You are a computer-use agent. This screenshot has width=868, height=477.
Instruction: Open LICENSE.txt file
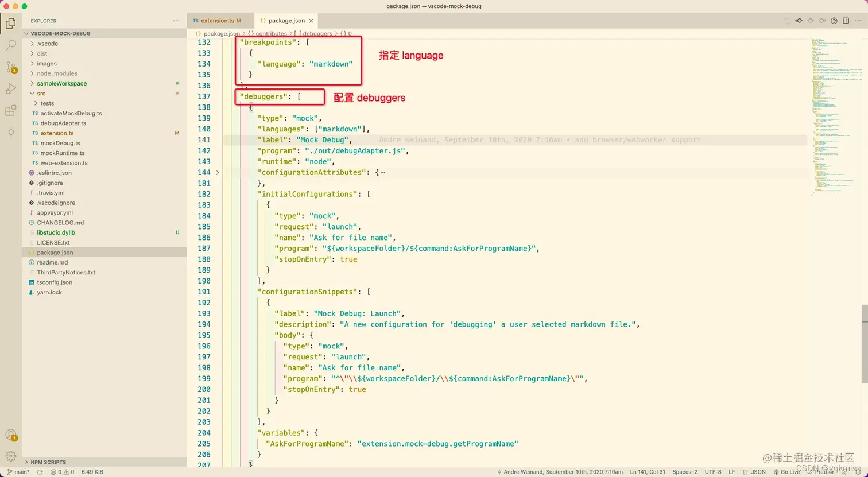[104, 242]
